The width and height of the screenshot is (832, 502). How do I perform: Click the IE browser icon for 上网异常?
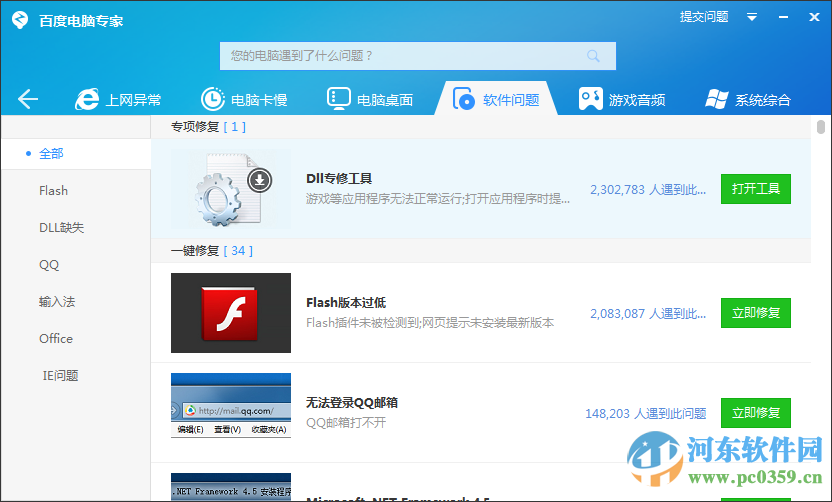coord(86,99)
